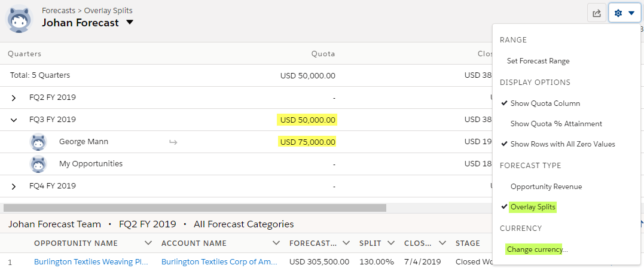The height and width of the screenshot is (268, 644).
Task: Choose Opportunity Revenue forecast type
Action: point(546,187)
